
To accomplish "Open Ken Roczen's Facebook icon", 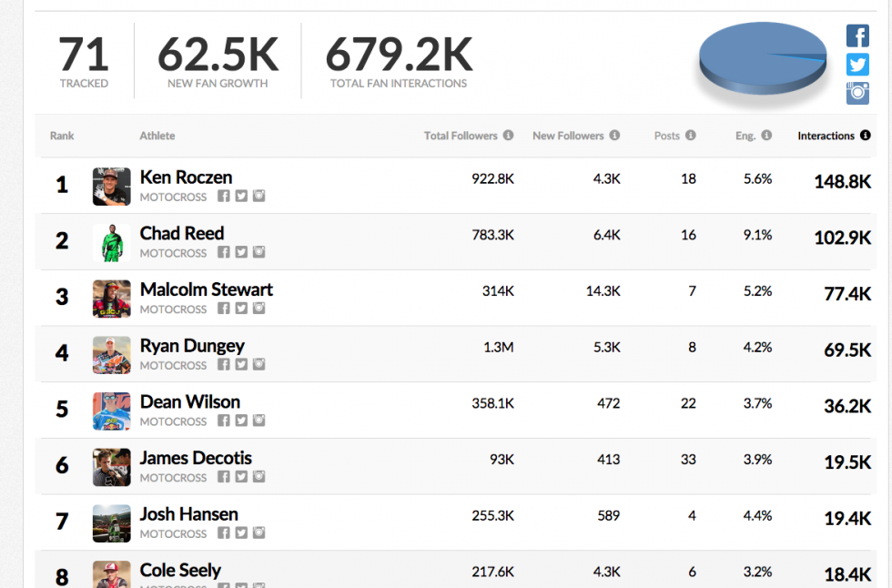I will 224,197.
